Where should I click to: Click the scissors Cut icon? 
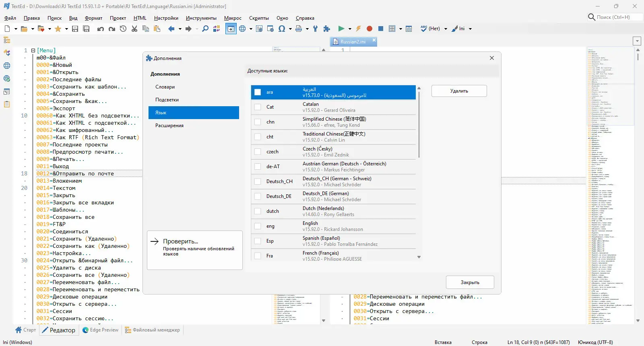coord(134,29)
